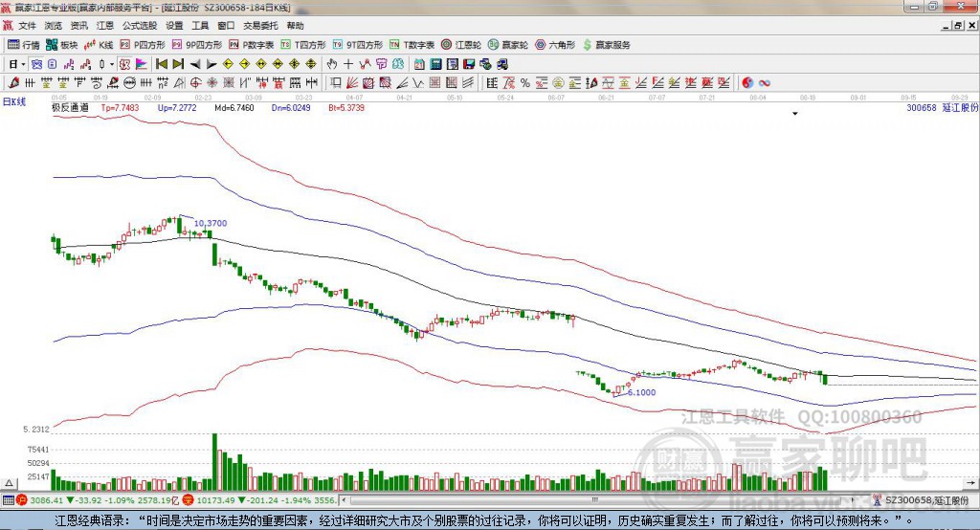Toggle the blue chart-mode icon beside 日
Viewport: 980px width, 530px height.
37,64
